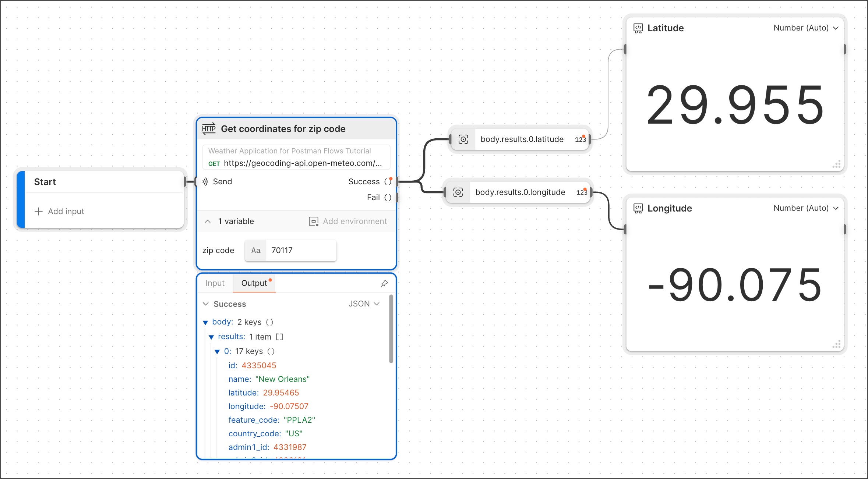
Task: Click the id: 4335045 row
Action: [x=252, y=365]
